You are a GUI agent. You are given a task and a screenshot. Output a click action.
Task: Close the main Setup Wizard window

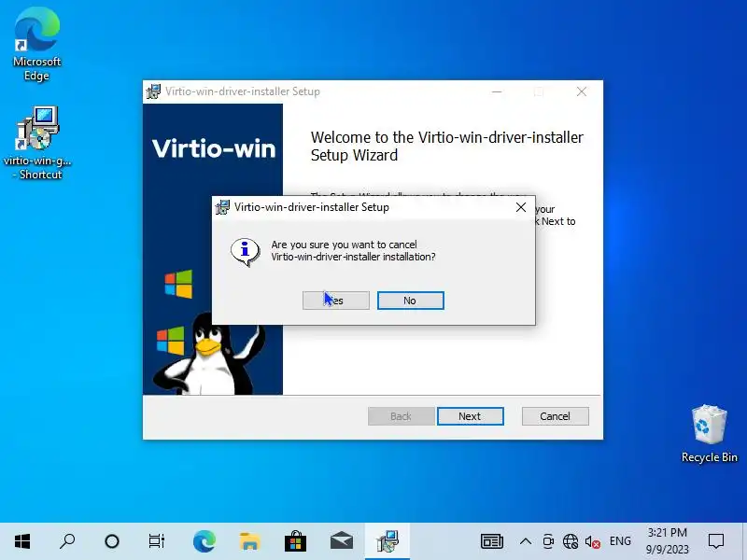pos(581,91)
